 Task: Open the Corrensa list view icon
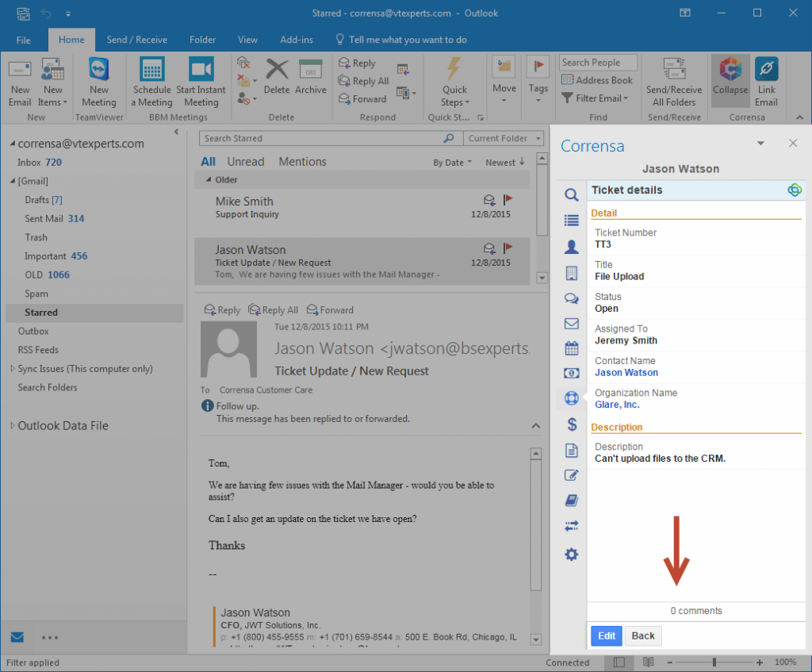tap(571, 221)
